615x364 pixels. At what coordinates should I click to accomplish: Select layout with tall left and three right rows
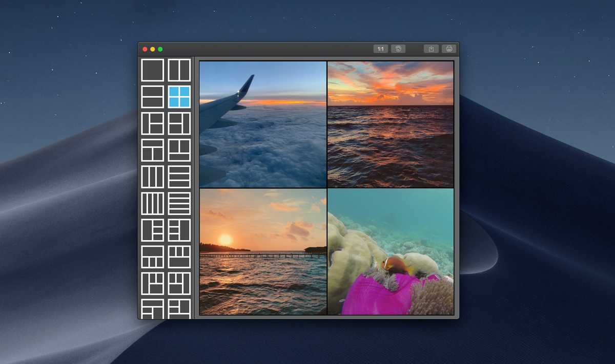pos(152,230)
